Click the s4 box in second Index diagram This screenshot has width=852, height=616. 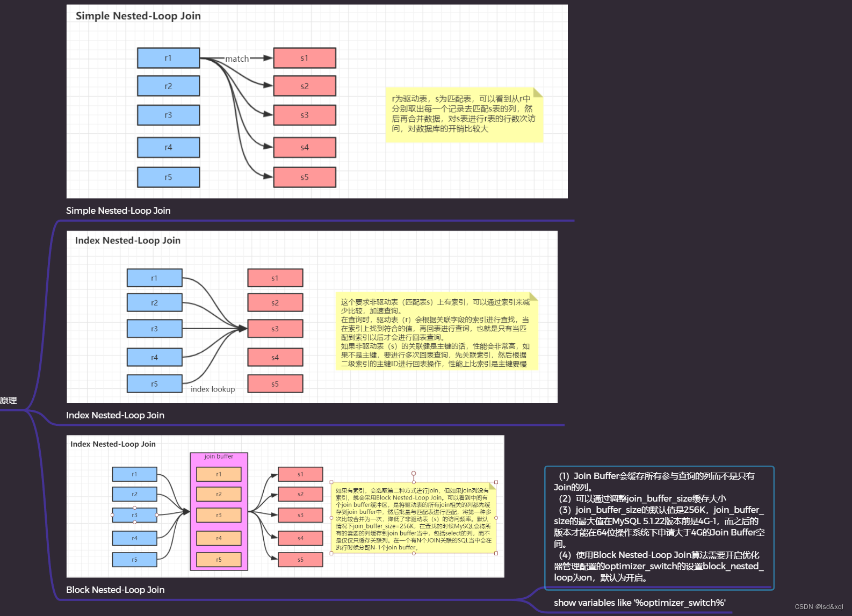click(x=275, y=357)
